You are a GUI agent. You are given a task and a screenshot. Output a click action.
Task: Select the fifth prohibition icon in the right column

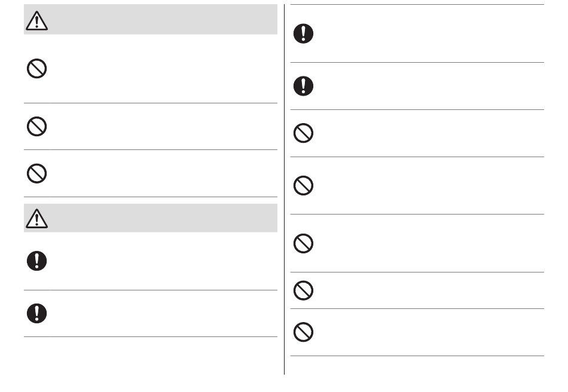pyautogui.click(x=303, y=332)
